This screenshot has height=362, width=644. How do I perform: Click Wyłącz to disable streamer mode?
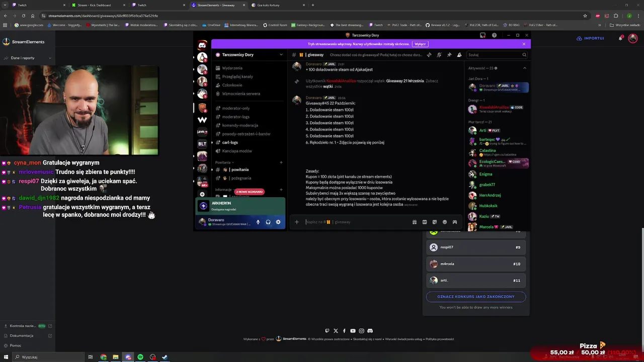click(x=421, y=44)
